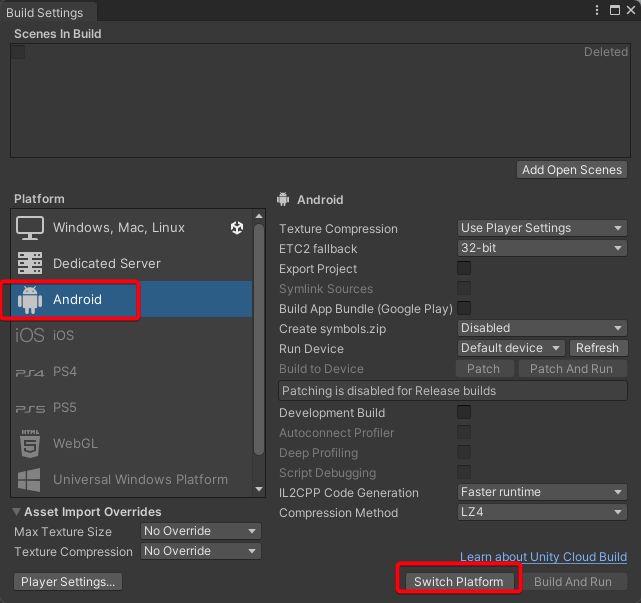Enable Build App Bundle (Google Play) checkbox

464,308
